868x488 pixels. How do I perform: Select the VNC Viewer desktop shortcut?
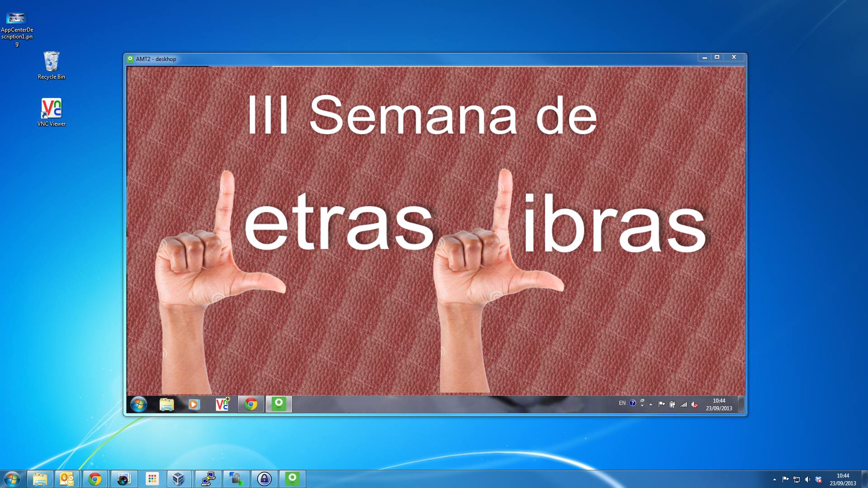pos(52,112)
